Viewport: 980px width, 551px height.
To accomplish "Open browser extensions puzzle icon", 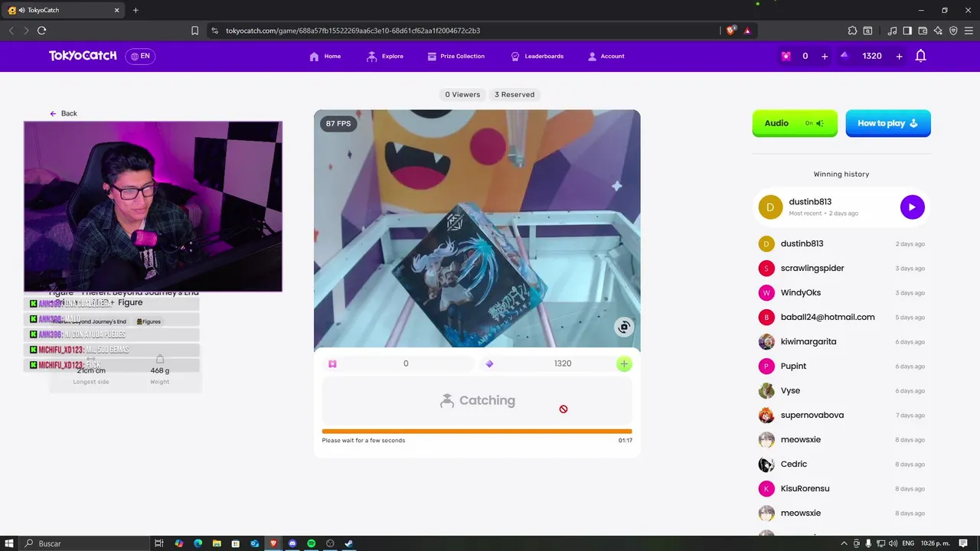I will 852,31.
